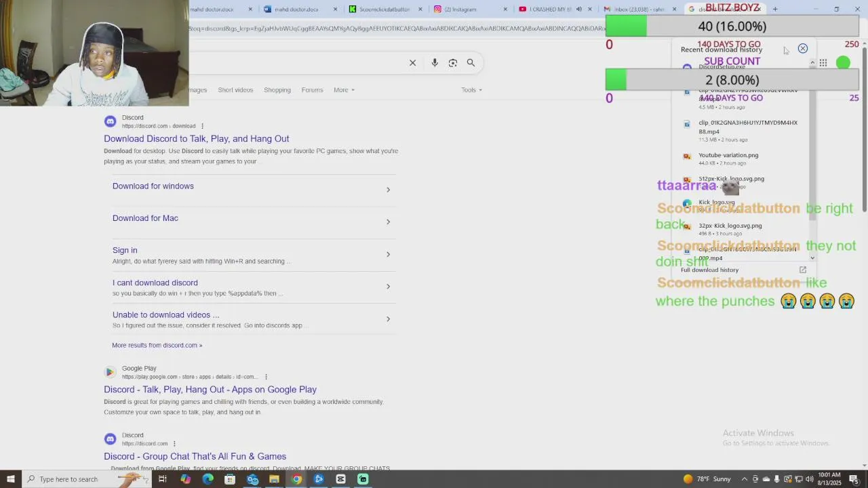Open 'I cant download discord' sitelink
This screenshot has height=488, width=868.
pos(155,283)
